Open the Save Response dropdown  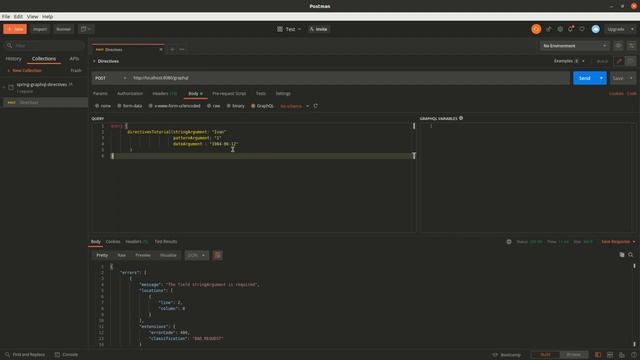coord(618,242)
